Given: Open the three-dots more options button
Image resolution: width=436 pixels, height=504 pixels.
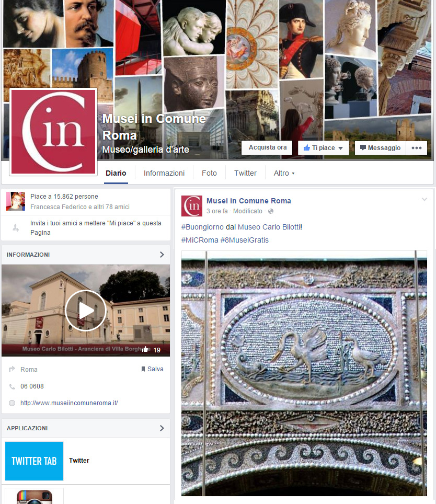Looking at the screenshot, I should click(417, 148).
